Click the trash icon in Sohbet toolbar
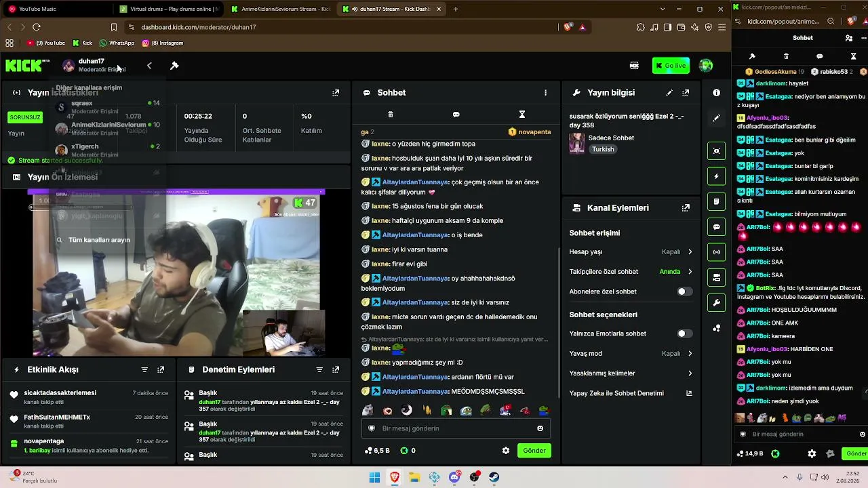Screen dimensions: 868x488 coord(391,115)
